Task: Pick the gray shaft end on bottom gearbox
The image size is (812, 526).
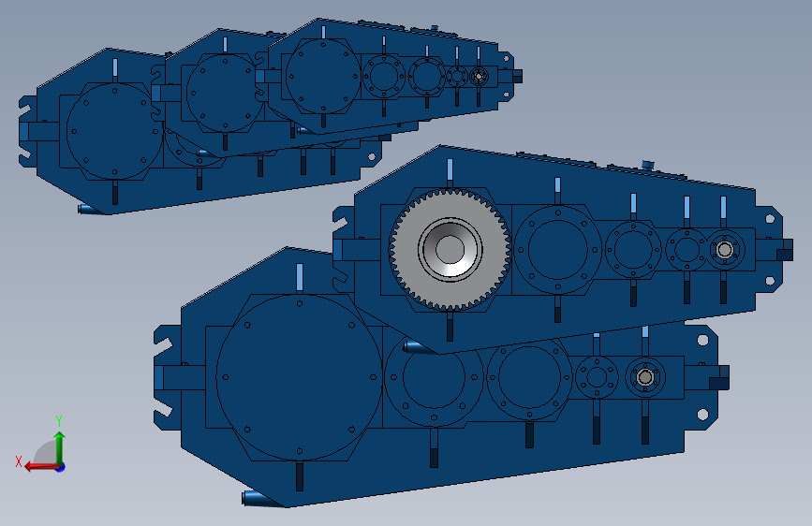Action: [644, 377]
